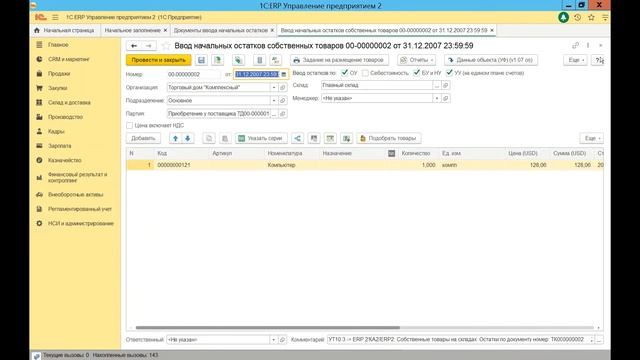Open the Склад и доставка section
This screenshot has width=640, height=360.
click(x=69, y=102)
